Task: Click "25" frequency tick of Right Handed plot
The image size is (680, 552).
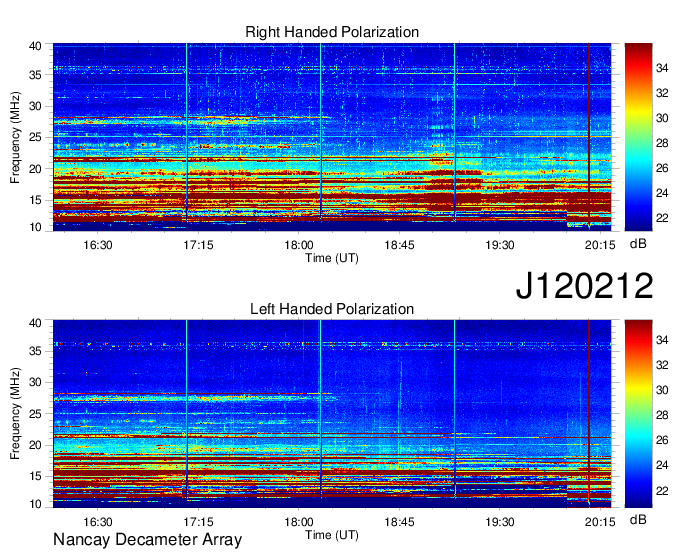Action: click(35, 137)
